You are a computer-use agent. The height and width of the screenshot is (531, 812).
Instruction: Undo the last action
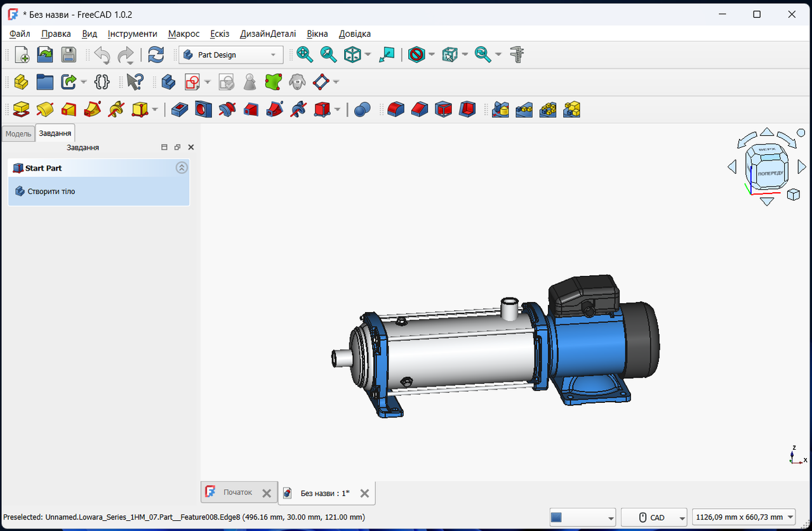pos(102,55)
